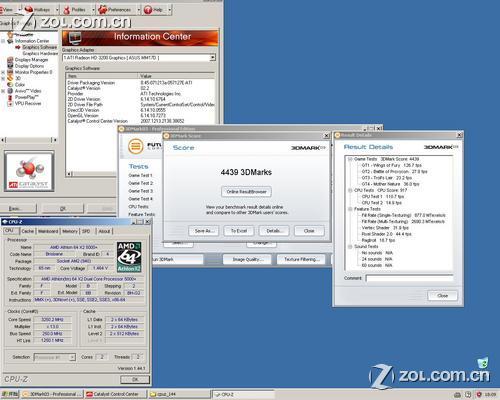Click the Start button on taskbar

pos(10,394)
